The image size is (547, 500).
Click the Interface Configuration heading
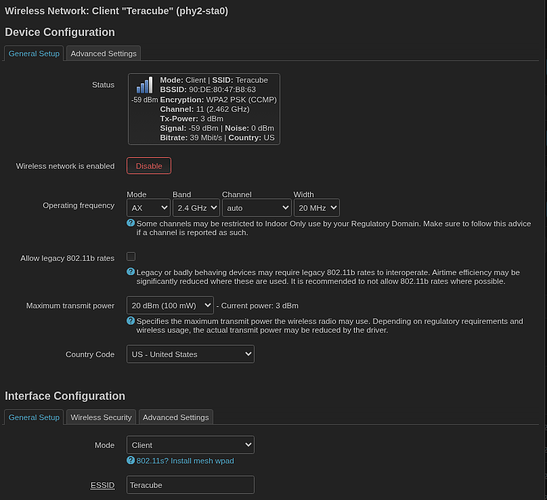pos(65,396)
